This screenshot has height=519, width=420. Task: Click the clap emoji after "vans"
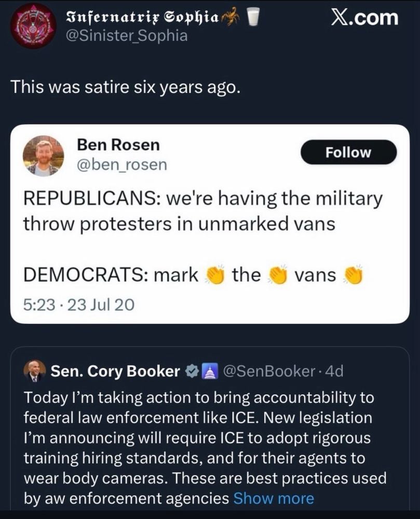tap(353, 275)
